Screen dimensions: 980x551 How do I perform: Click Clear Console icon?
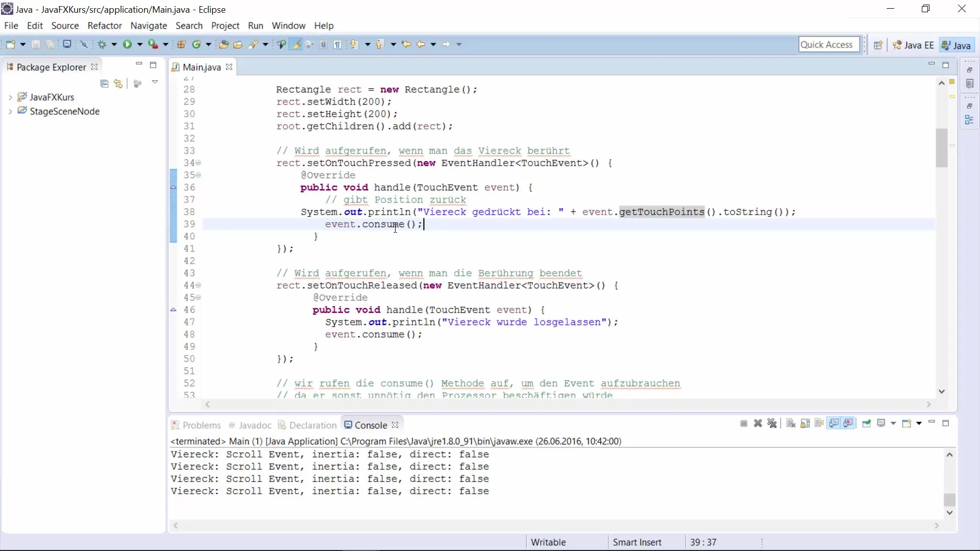pyautogui.click(x=791, y=423)
